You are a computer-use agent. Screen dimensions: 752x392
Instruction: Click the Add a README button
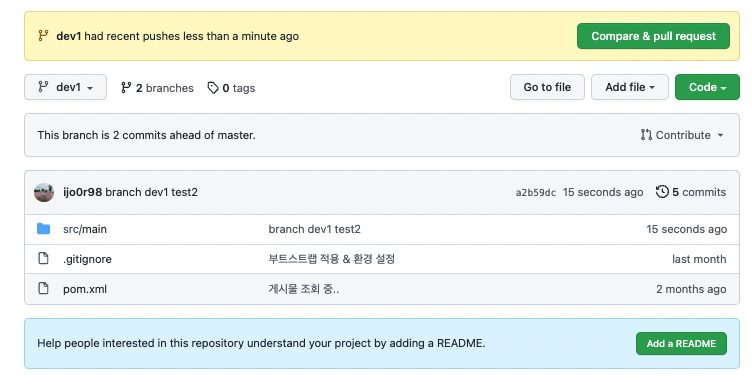click(x=681, y=344)
